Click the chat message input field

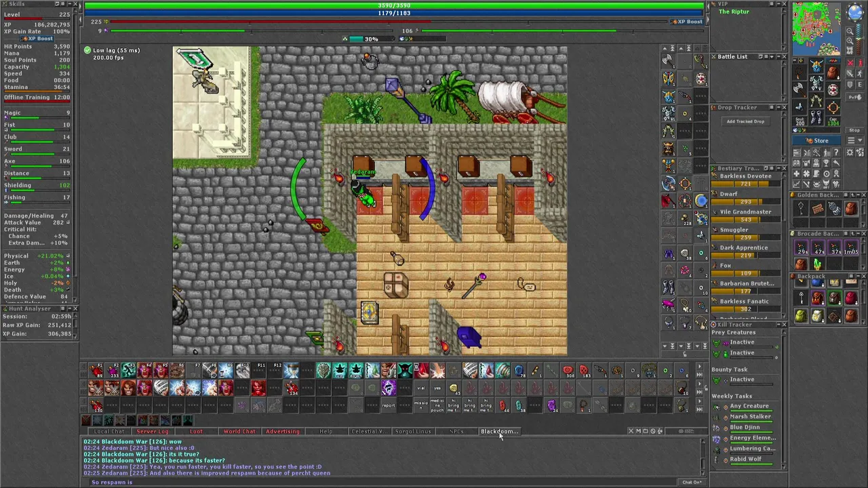(x=380, y=482)
